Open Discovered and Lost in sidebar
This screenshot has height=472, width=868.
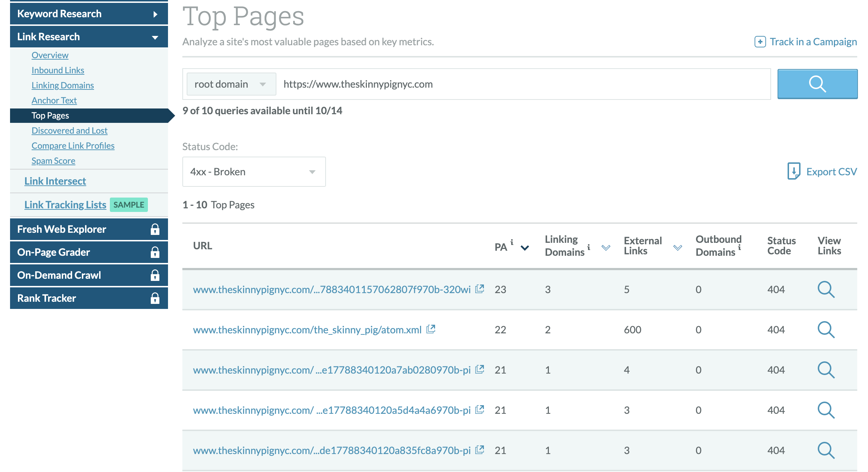69,131
